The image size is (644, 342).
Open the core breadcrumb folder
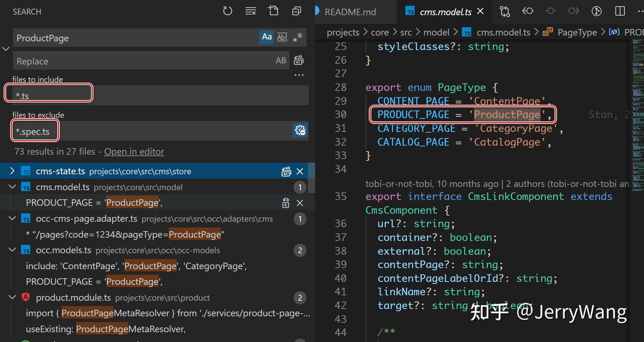coord(380,32)
